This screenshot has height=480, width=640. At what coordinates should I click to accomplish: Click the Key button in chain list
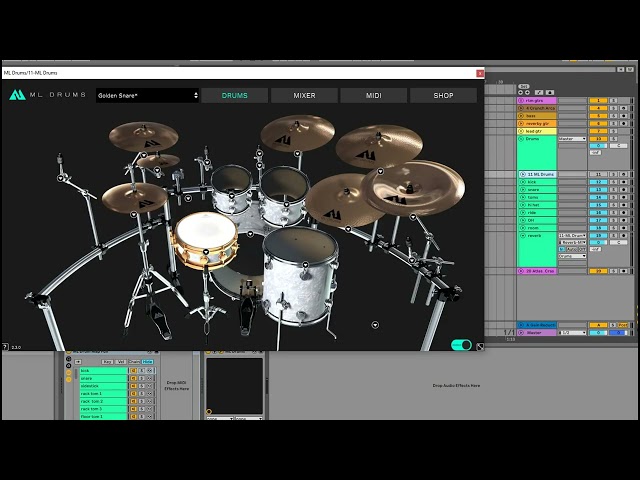[x=107, y=362]
